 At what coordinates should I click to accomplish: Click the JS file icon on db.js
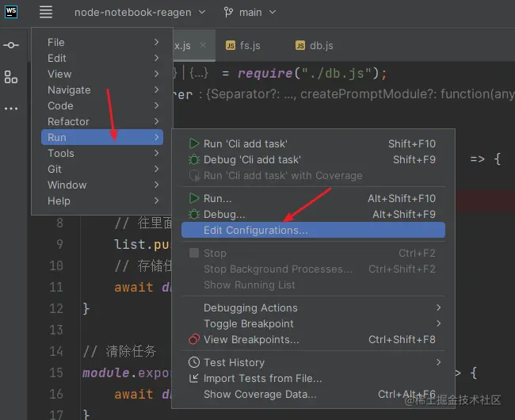(300, 46)
